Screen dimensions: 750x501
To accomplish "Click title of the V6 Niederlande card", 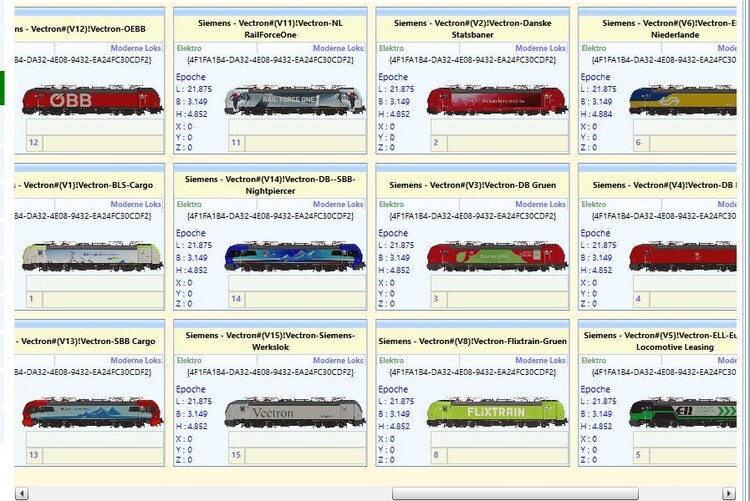I will pos(669,29).
